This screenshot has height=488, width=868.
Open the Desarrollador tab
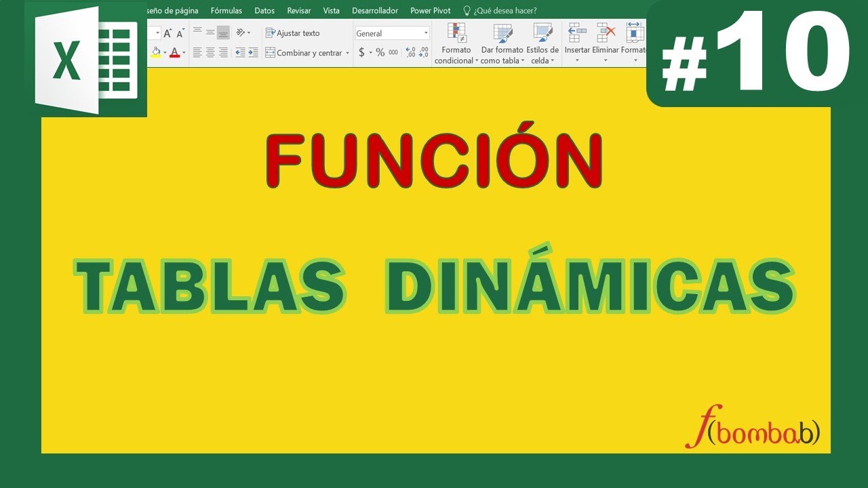pos(375,11)
